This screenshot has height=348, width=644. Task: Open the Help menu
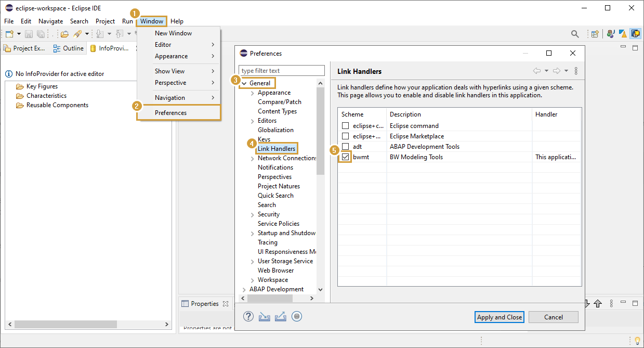tap(177, 21)
